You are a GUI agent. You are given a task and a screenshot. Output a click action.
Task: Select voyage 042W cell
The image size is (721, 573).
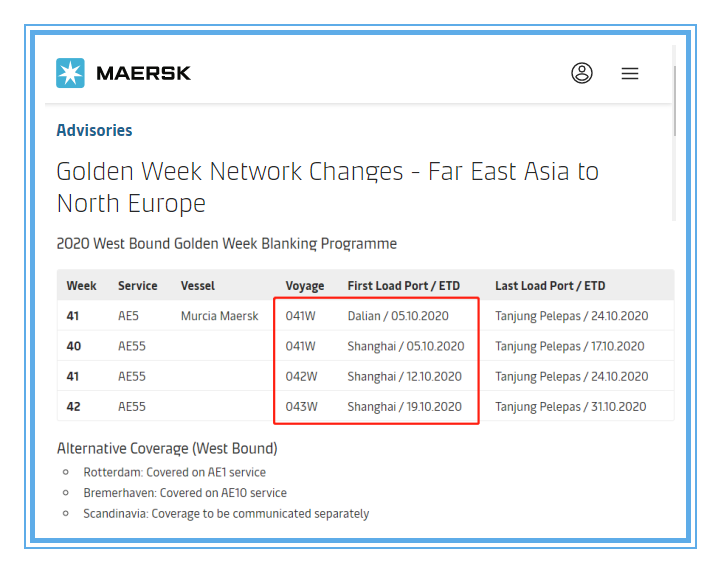pos(301,377)
